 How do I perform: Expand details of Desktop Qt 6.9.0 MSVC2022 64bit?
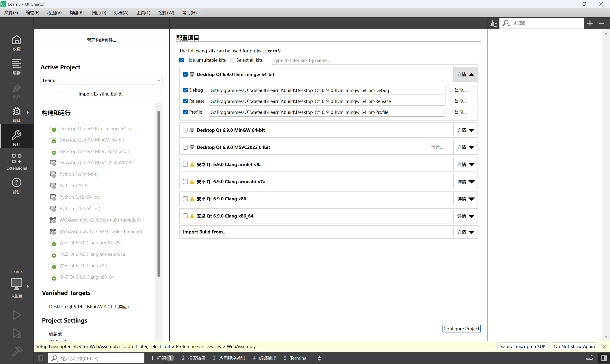(x=466, y=147)
